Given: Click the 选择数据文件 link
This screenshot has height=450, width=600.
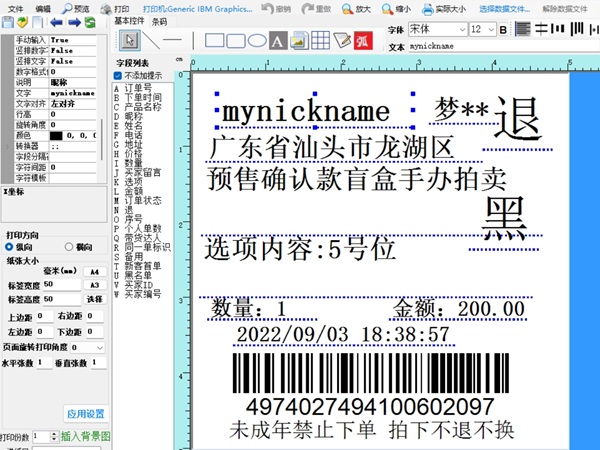Looking at the screenshot, I should pyautogui.click(x=505, y=8).
